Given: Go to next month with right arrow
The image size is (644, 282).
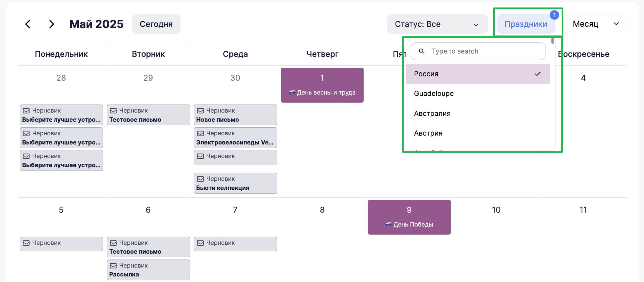Looking at the screenshot, I should click(x=51, y=24).
